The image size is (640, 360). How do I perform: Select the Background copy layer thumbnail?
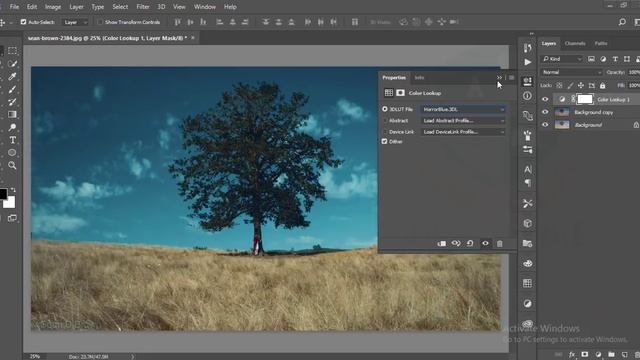562,112
